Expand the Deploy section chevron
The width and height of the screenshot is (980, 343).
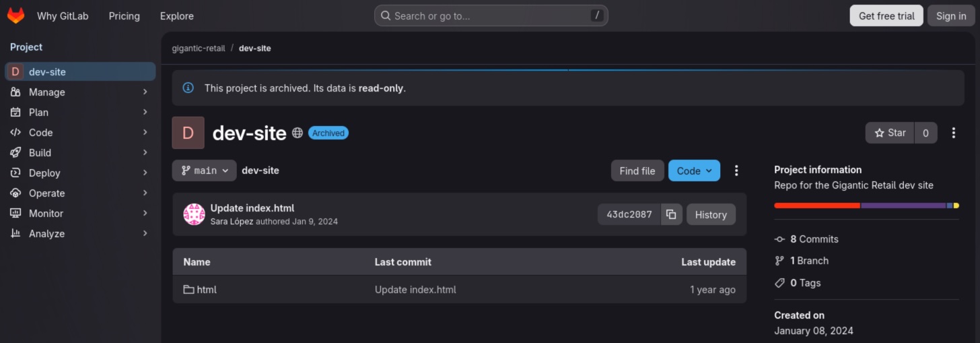pyautogui.click(x=145, y=173)
